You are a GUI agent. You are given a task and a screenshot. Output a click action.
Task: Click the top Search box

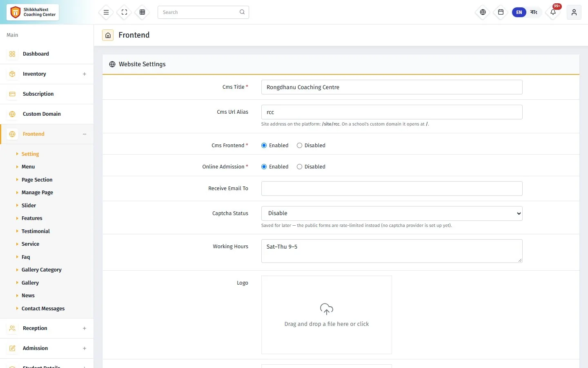click(x=203, y=12)
